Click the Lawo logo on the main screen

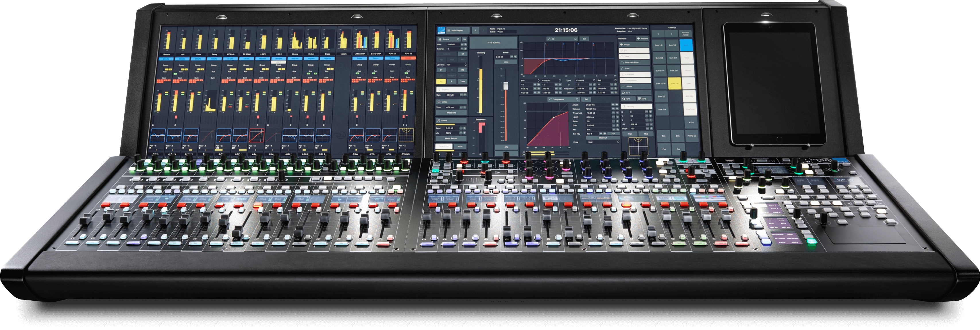tap(441, 30)
